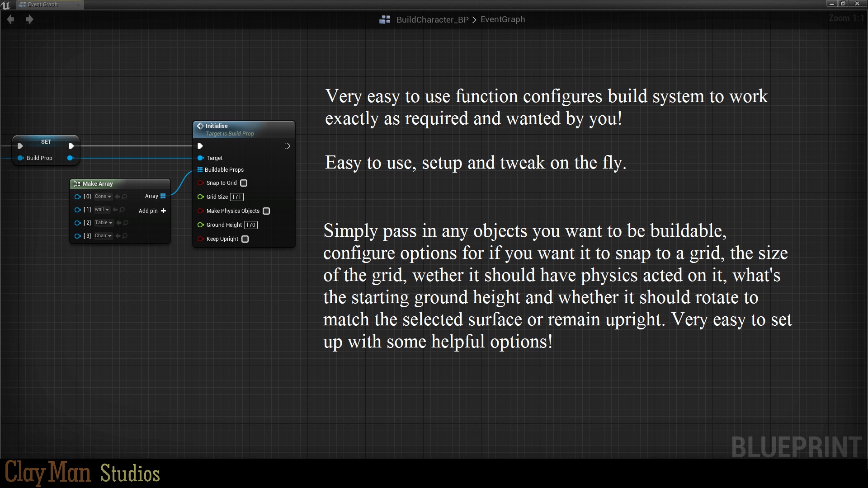Click the Buildable Props array input pin
Screen dimensions: 868x488
[x=200, y=170]
